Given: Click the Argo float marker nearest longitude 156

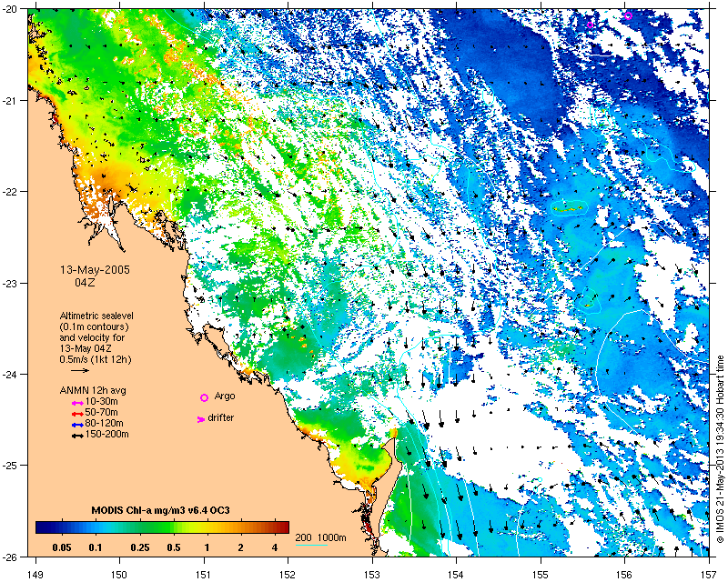Looking at the screenshot, I should [628, 15].
